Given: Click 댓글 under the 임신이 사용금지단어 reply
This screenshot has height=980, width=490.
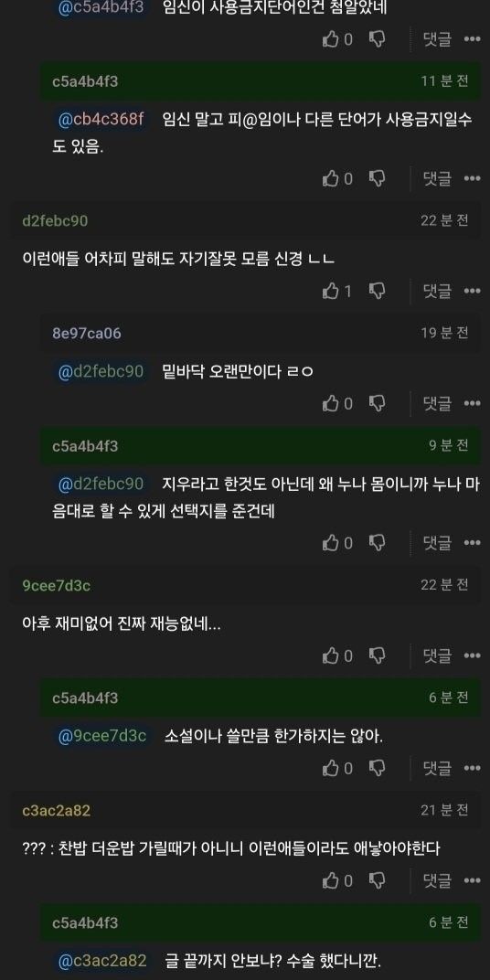Looking at the screenshot, I should pos(437,39).
